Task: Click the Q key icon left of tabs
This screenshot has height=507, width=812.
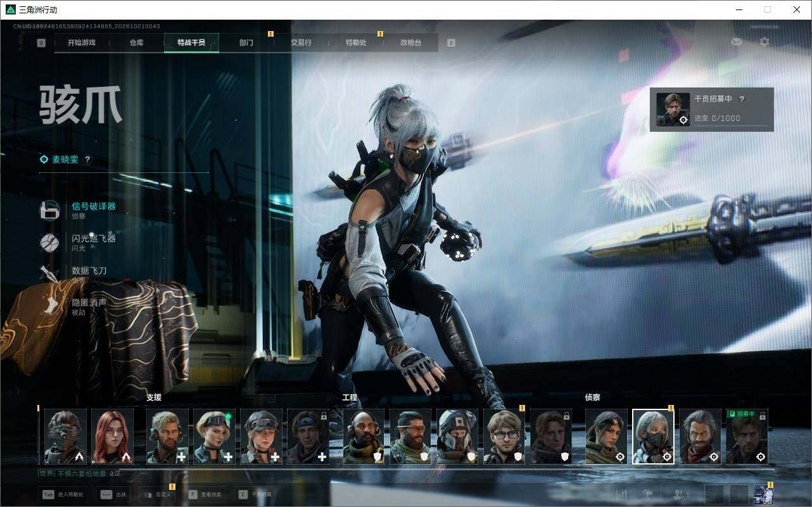Action: [x=41, y=43]
